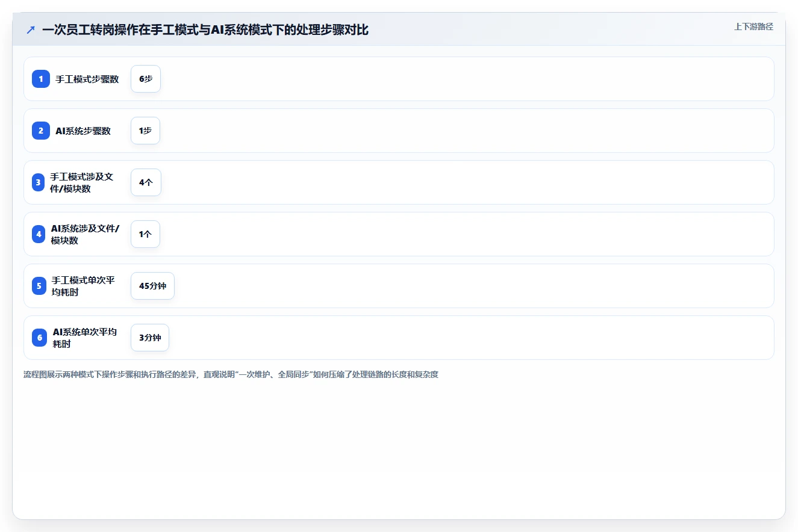Select step badge number 3
798x532 pixels.
pos(39,182)
